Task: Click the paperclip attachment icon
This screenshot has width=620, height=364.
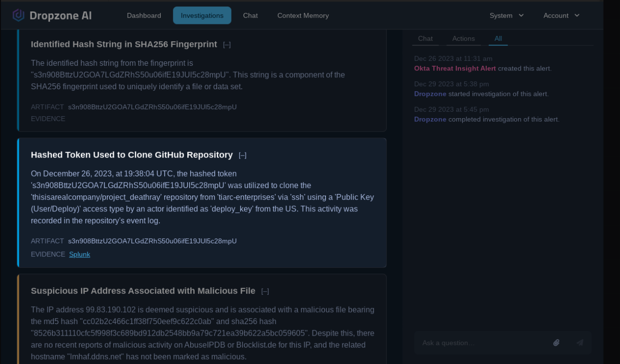Action: 556,343
